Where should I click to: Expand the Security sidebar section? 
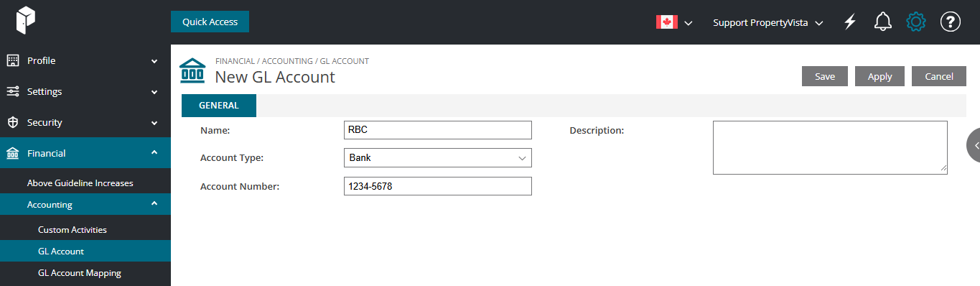pos(85,122)
